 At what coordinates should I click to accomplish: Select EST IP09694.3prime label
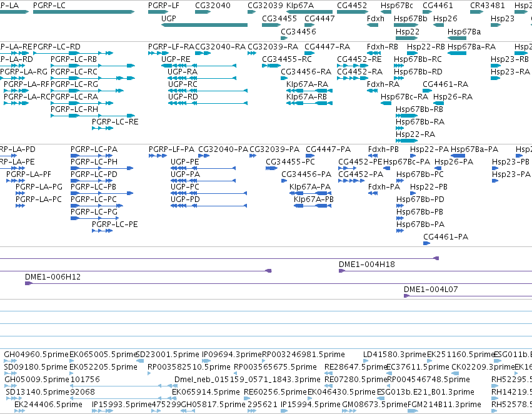[232, 355]
